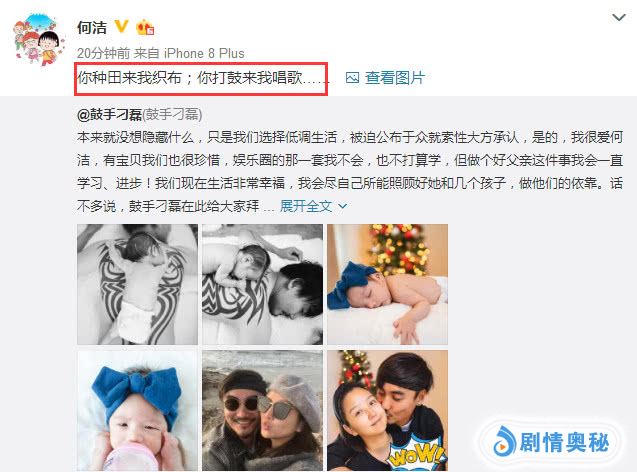Open the baby with blue bow bottle photo
This screenshot has height=472, width=637.
137,411
